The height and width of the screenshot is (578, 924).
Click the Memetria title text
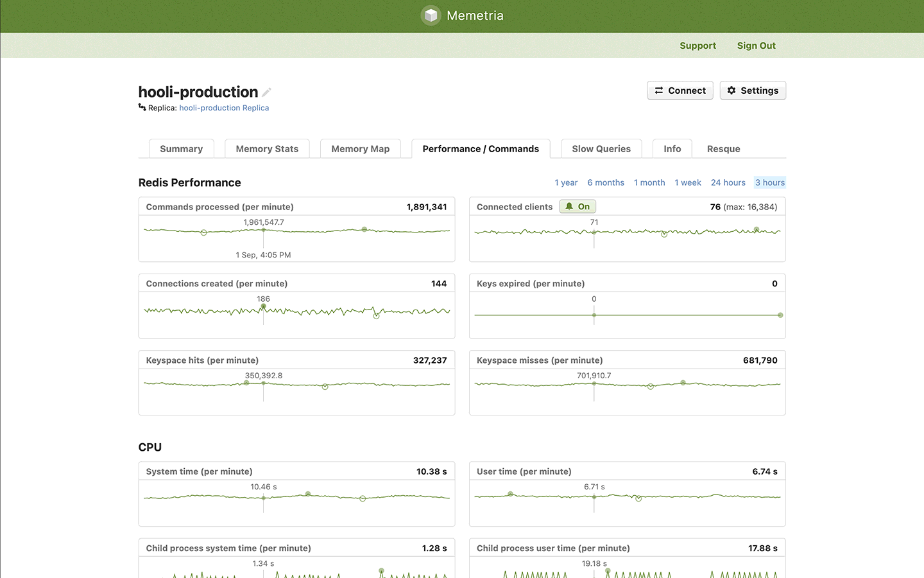pos(475,15)
